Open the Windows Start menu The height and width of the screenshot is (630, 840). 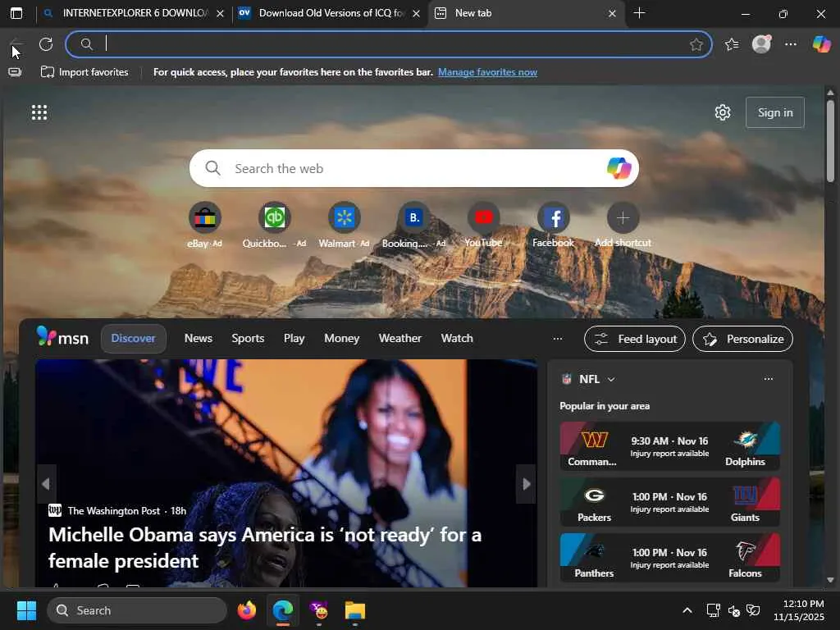point(26,610)
